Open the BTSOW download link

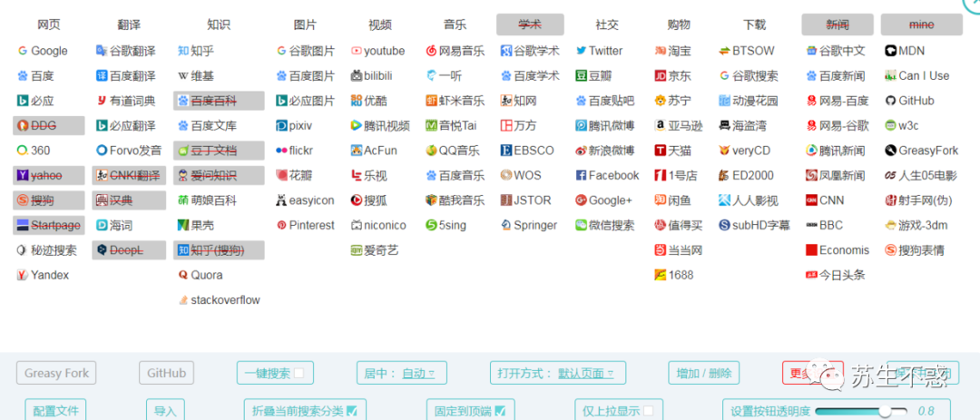pos(746,51)
